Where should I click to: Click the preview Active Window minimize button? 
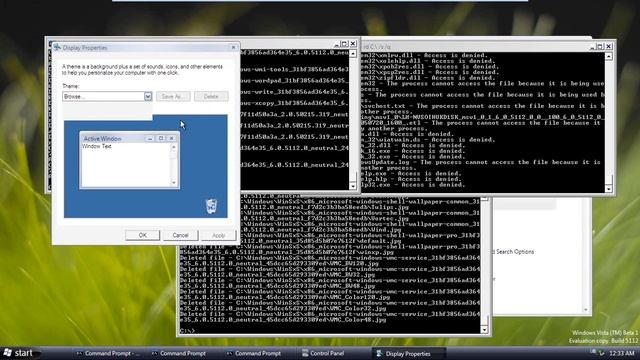pos(150,138)
